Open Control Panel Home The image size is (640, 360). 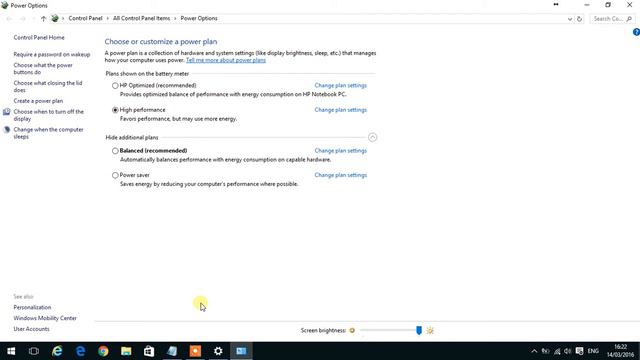coord(39,38)
